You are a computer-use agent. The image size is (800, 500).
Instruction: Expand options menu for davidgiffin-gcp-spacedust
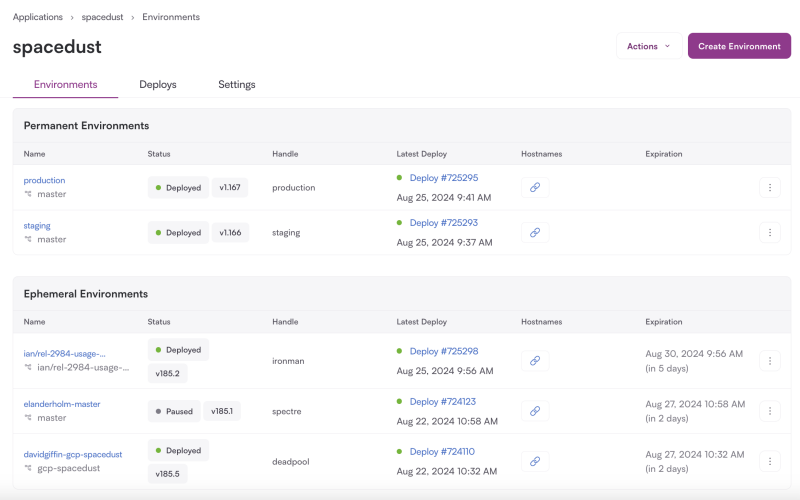(x=769, y=461)
